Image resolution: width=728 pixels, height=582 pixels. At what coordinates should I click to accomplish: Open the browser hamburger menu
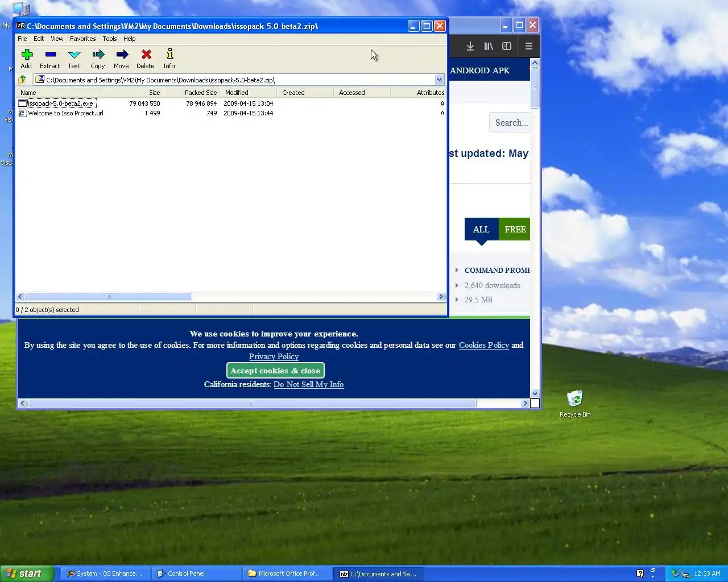coord(529,47)
